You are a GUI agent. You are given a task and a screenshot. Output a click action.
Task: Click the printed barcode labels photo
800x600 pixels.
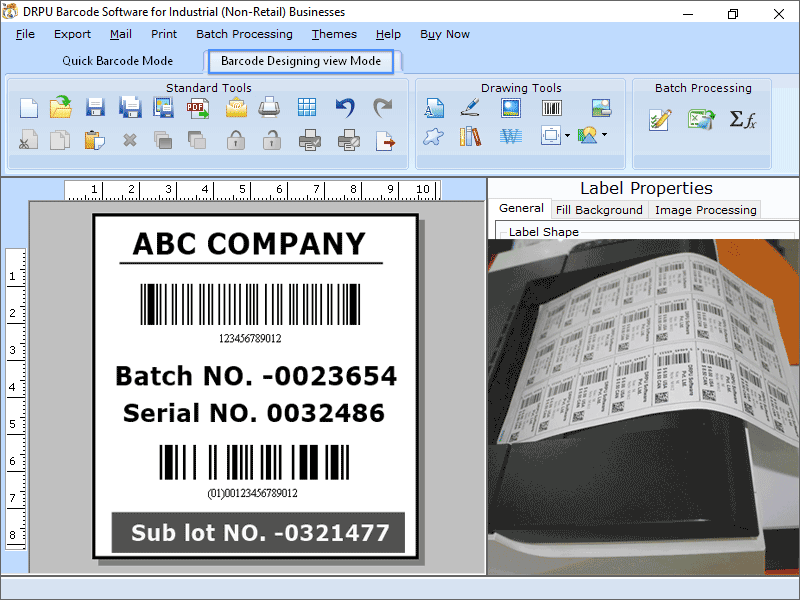[643, 407]
